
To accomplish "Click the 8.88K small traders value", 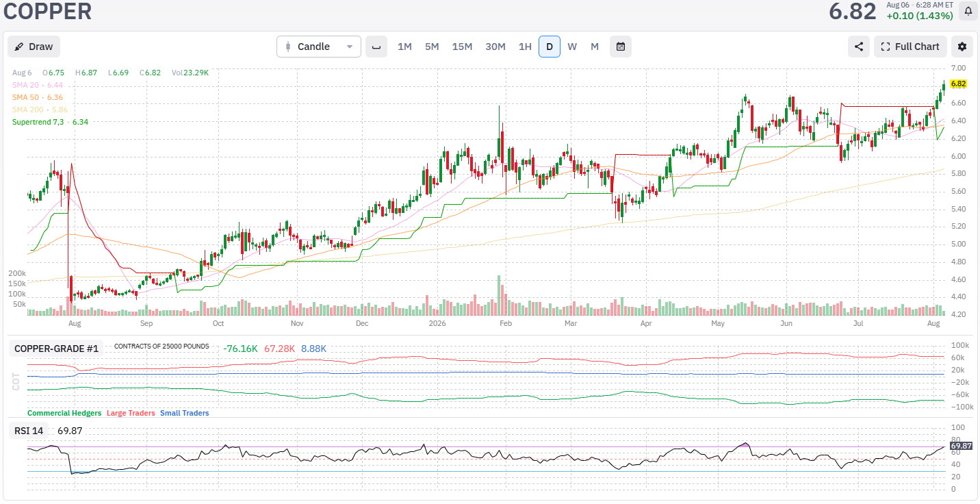I will click(x=313, y=349).
